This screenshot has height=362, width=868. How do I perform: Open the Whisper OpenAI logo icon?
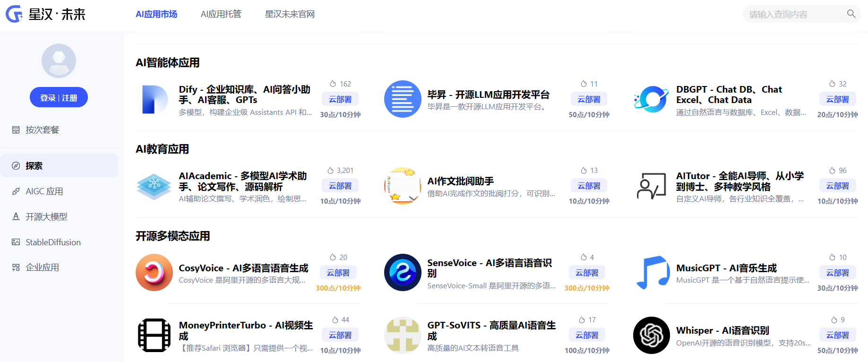651,335
